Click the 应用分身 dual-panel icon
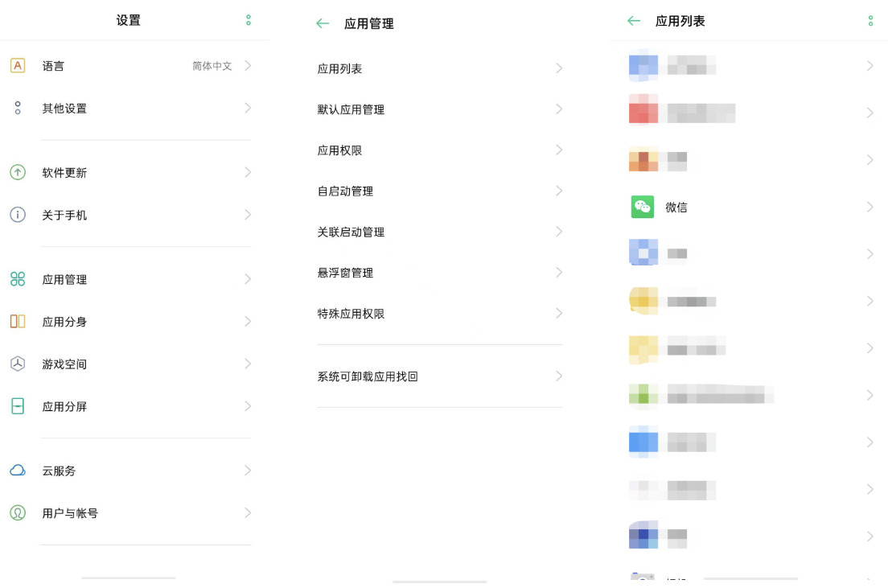Image resolution: width=888 pixels, height=588 pixels. (x=18, y=322)
